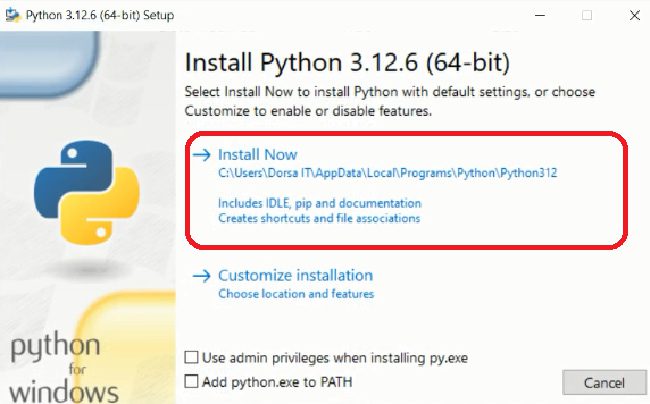Cancel the Python installation
The image size is (650, 404).
coord(604,382)
